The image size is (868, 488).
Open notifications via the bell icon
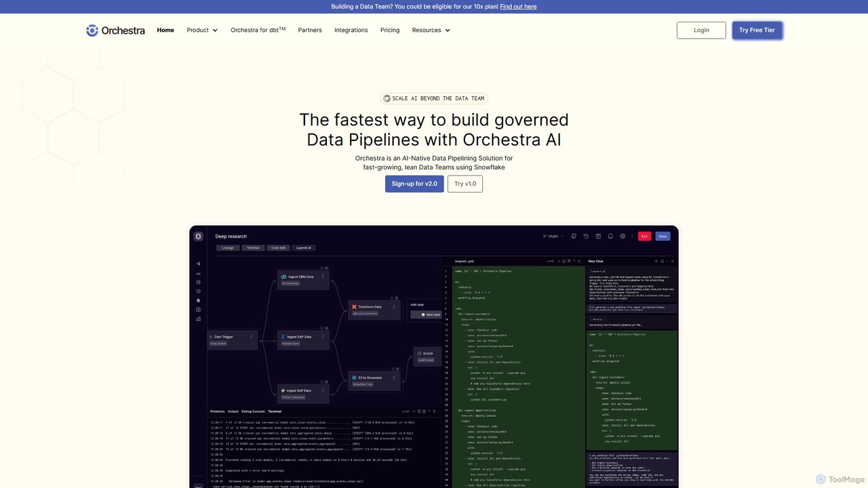pos(610,237)
